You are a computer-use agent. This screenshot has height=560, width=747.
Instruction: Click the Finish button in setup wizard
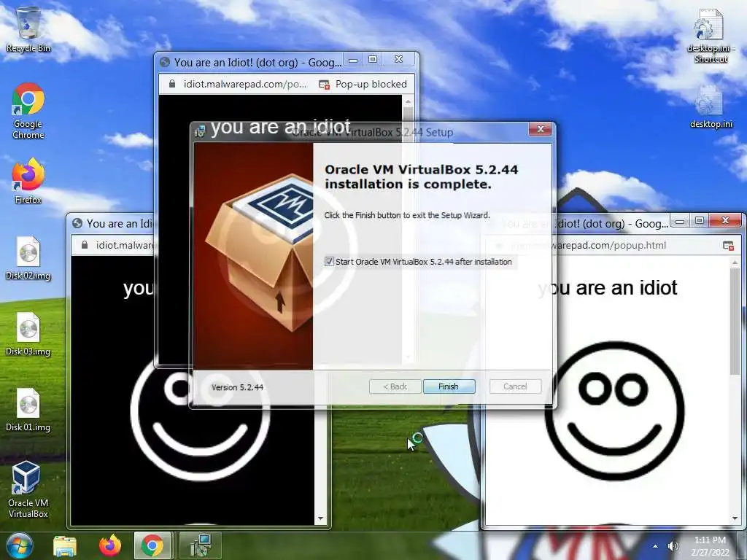(x=449, y=386)
